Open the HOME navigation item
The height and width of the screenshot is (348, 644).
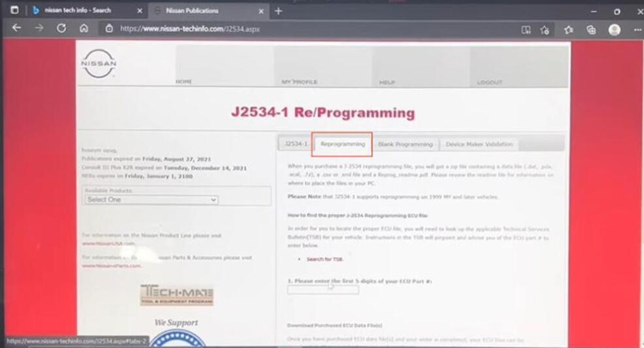point(184,81)
